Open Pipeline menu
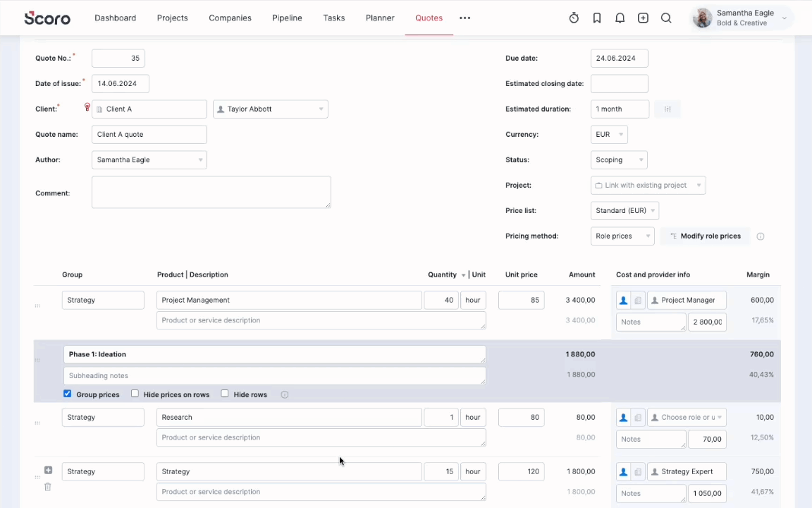This screenshot has height=508, width=812. pos(287,18)
